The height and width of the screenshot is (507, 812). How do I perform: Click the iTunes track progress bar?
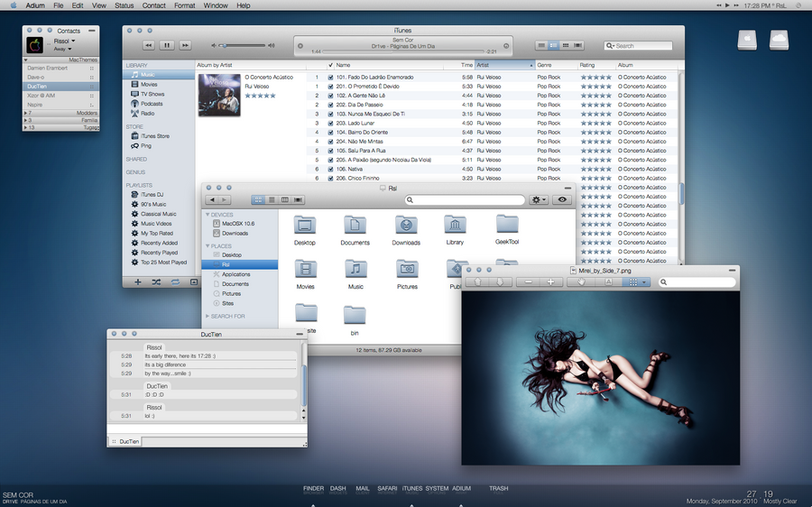tap(403, 51)
